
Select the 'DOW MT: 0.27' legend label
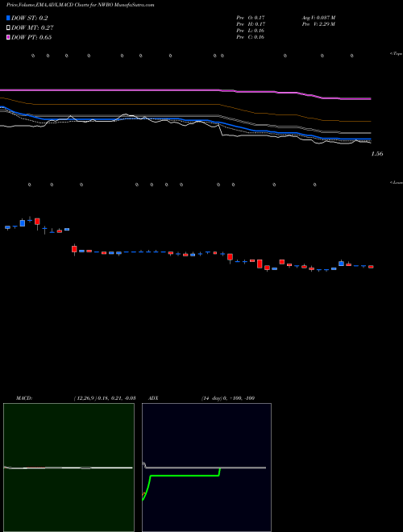[32, 28]
